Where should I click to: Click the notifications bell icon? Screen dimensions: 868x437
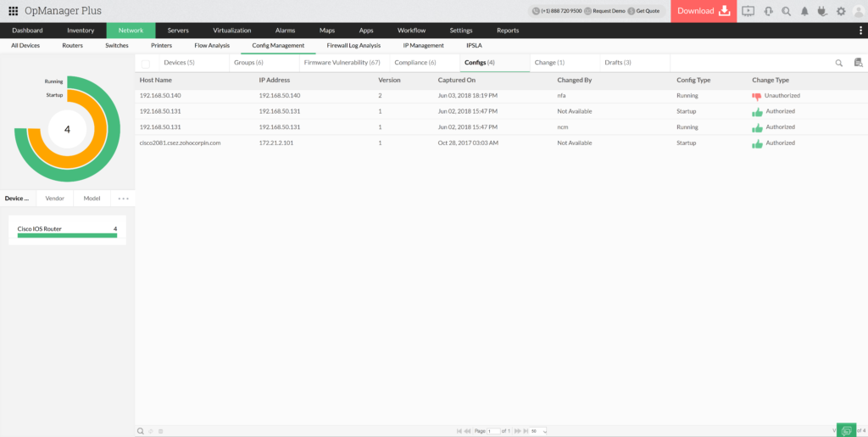tap(804, 11)
